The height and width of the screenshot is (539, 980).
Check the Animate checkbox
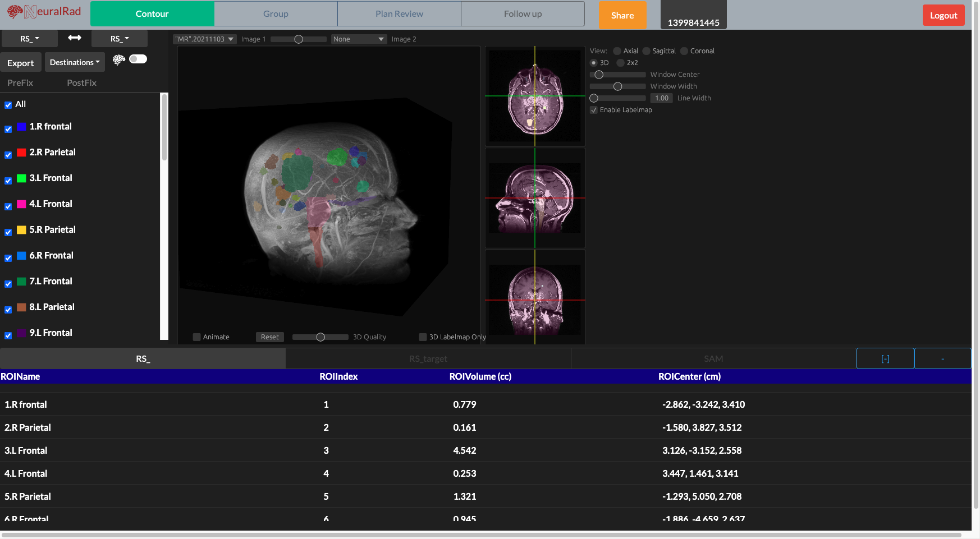(x=197, y=337)
